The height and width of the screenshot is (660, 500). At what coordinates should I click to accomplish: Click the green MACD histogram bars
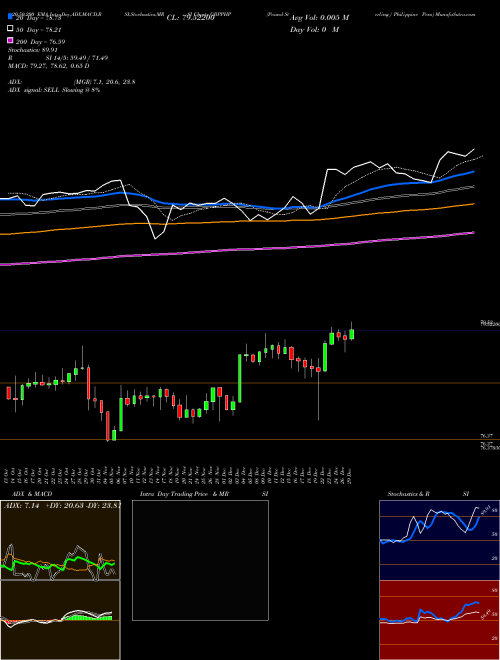(x=87, y=617)
